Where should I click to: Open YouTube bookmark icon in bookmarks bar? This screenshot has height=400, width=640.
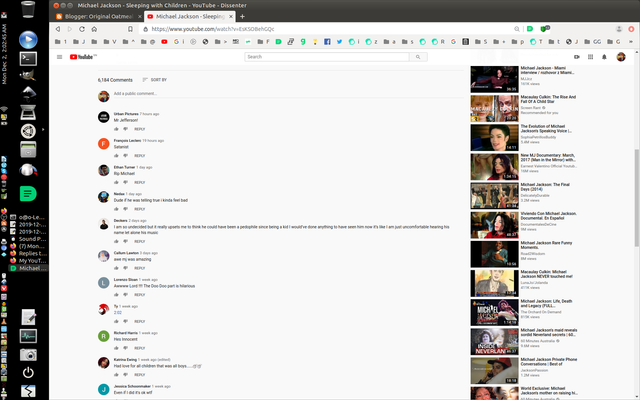coord(164,42)
